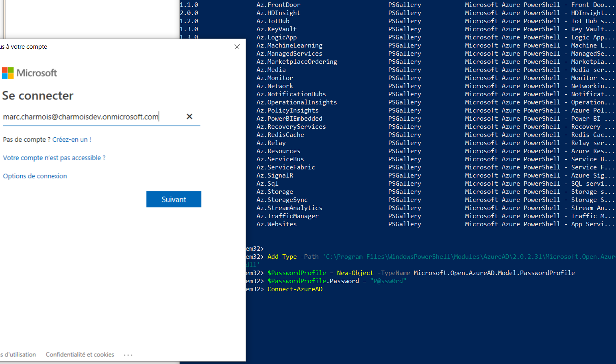
Task: Click the Microsoft logo
Action: (29, 73)
